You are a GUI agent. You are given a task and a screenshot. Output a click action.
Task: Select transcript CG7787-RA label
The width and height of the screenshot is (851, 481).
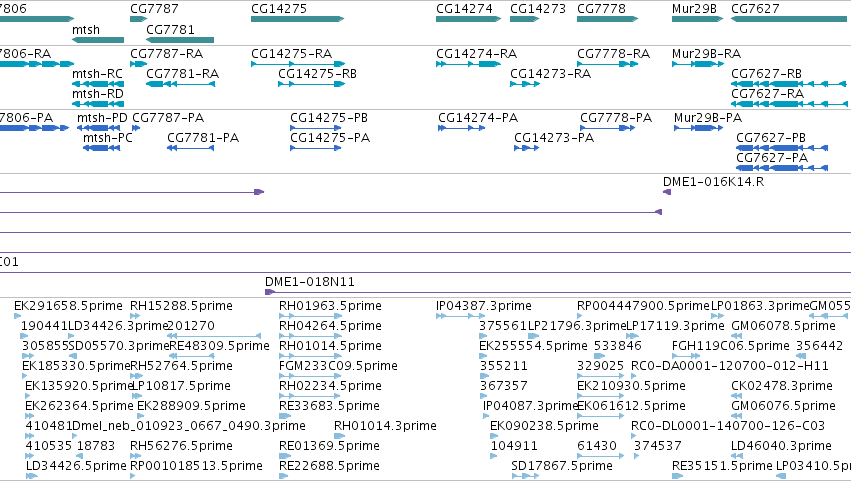point(167,54)
